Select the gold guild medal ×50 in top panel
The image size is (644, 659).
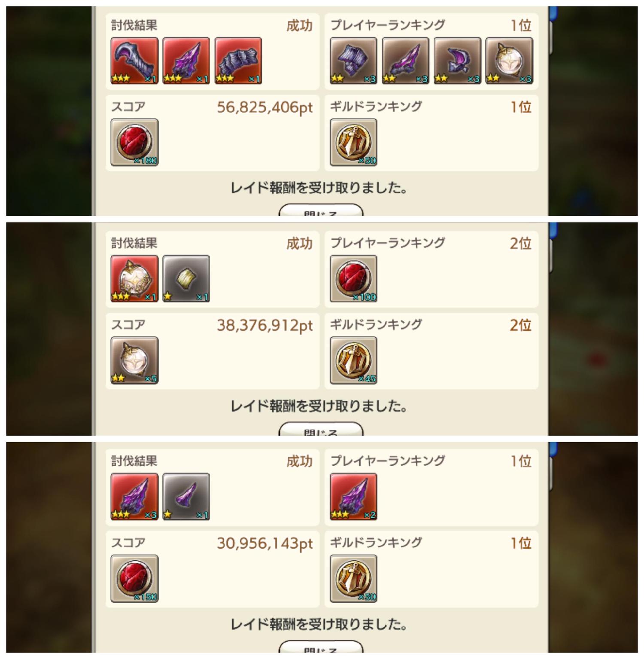pyautogui.click(x=353, y=143)
